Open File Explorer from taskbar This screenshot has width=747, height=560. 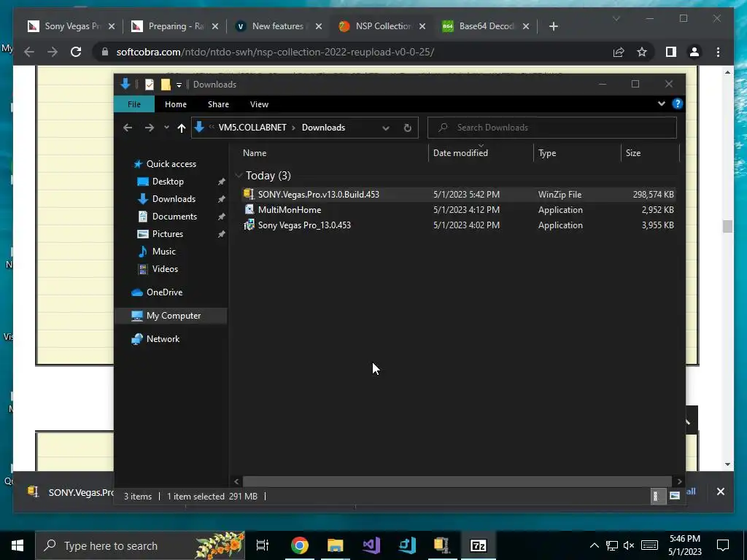pos(336,545)
